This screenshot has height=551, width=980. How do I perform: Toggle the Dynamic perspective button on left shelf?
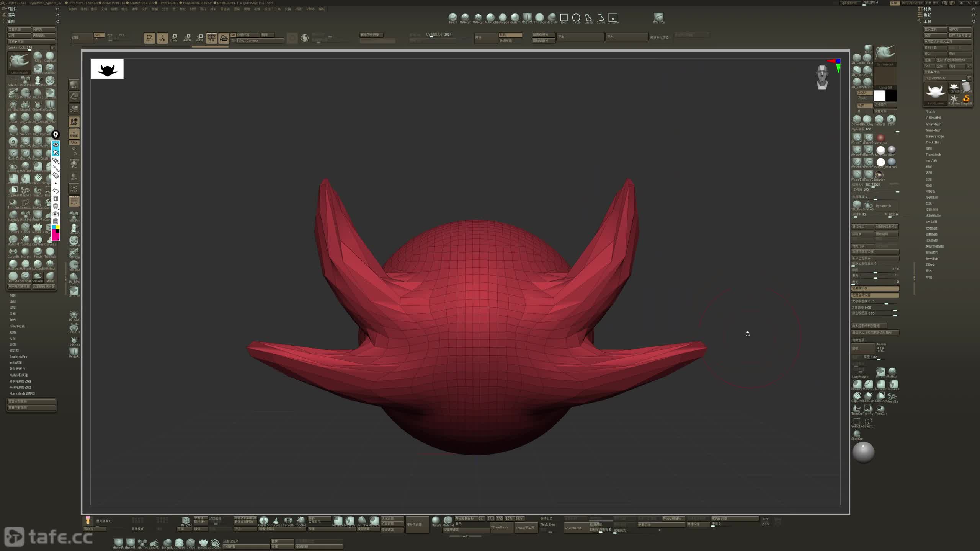[74, 163]
